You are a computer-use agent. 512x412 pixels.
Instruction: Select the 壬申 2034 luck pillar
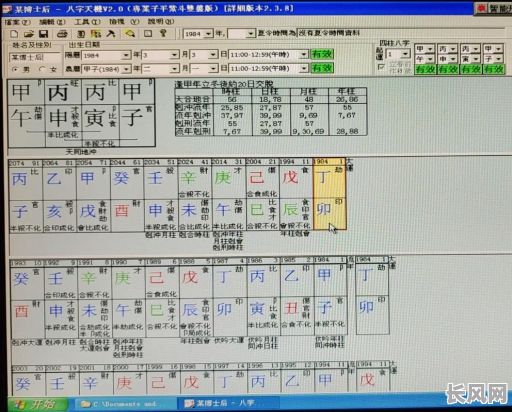[x=160, y=194]
